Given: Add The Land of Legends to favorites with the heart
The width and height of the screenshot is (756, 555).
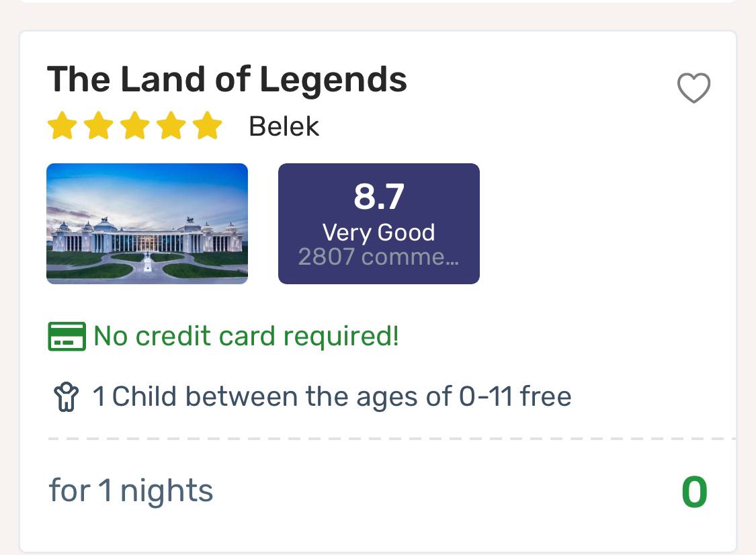Looking at the screenshot, I should pyautogui.click(x=694, y=88).
